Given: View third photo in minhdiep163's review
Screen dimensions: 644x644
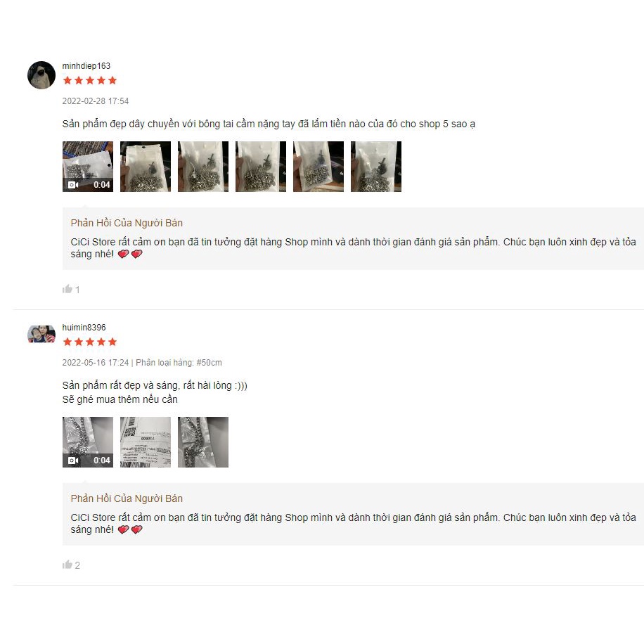Looking at the screenshot, I should (203, 167).
